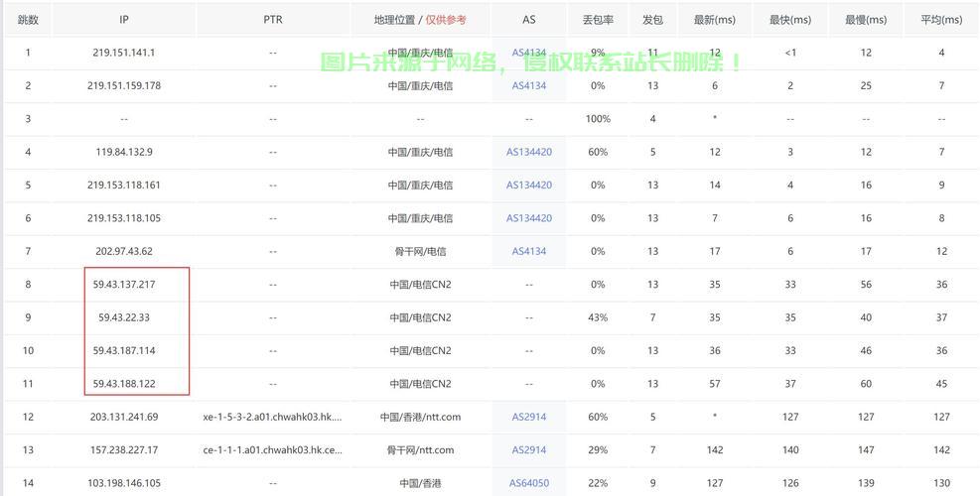Click the AS2914 link for 157.238.227.17
980x496 pixels.
[529, 450]
